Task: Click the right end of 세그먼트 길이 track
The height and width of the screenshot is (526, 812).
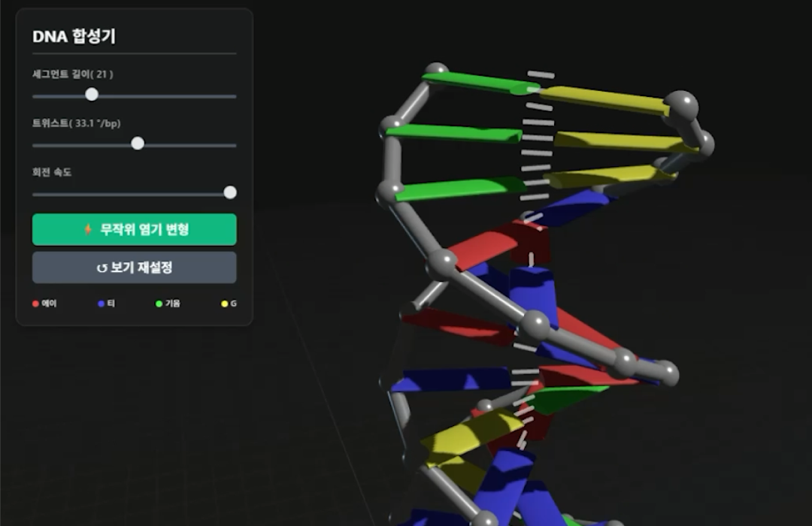Action: (234, 96)
